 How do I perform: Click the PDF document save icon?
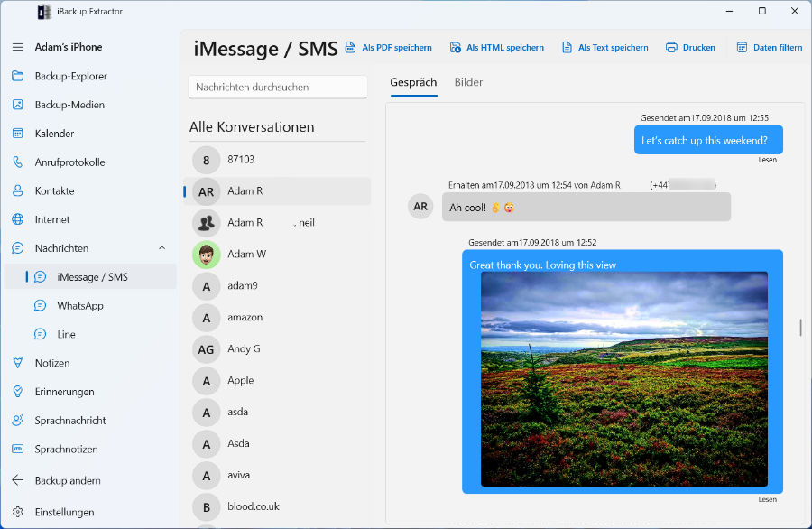point(351,47)
